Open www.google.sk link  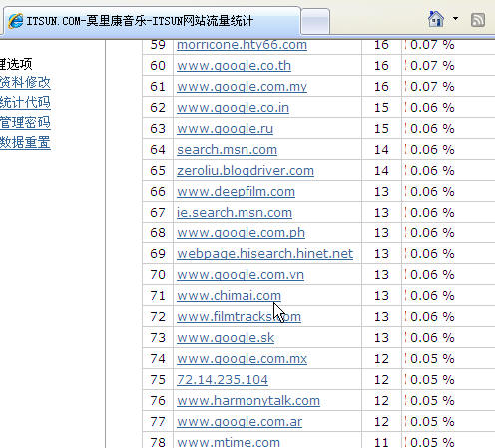point(226,338)
